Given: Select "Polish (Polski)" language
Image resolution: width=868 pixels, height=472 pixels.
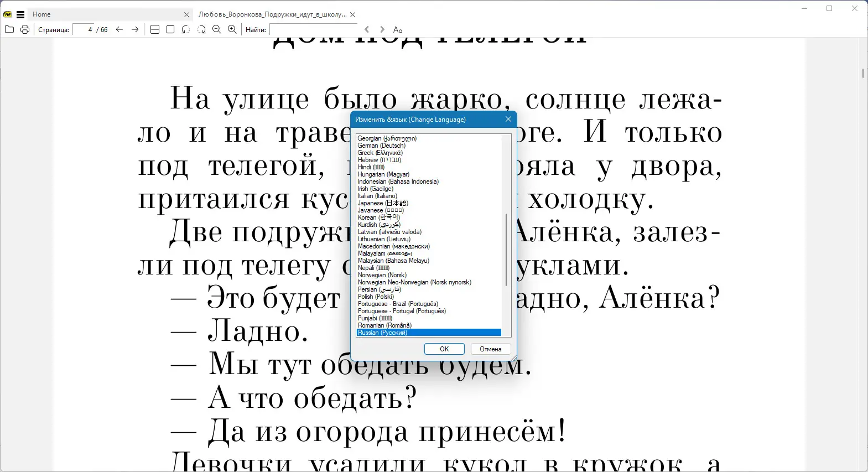Looking at the screenshot, I should click(428, 297).
